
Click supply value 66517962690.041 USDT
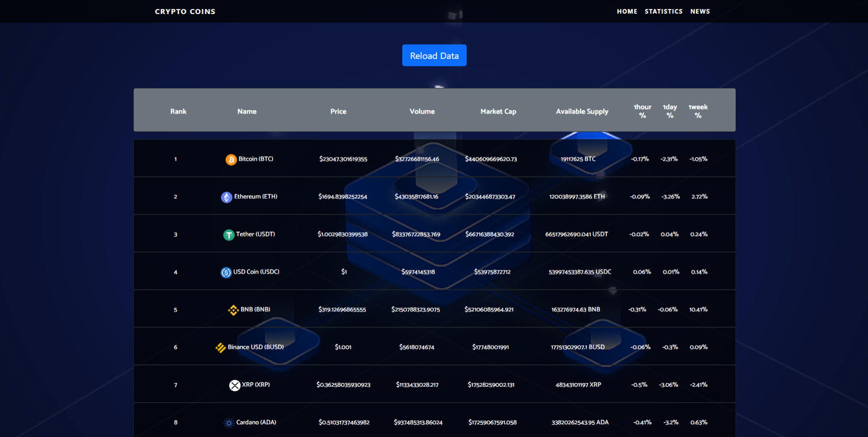point(577,234)
